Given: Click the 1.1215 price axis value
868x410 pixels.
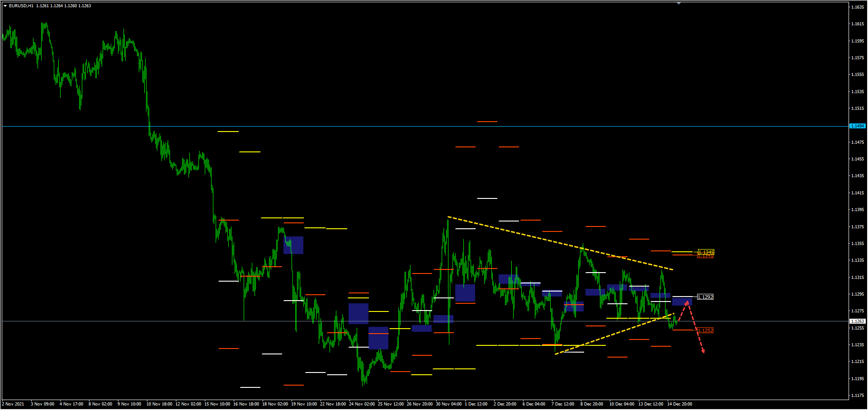Looking at the screenshot, I should (x=858, y=362).
